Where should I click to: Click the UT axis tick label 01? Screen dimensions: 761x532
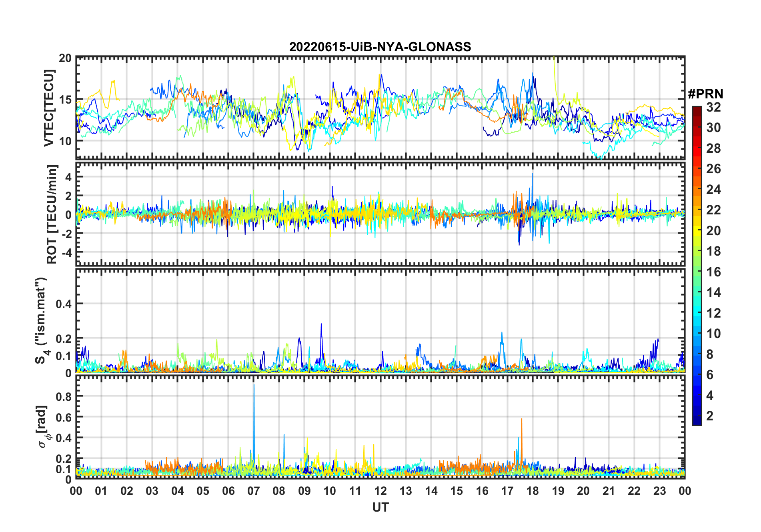(101, 491)
